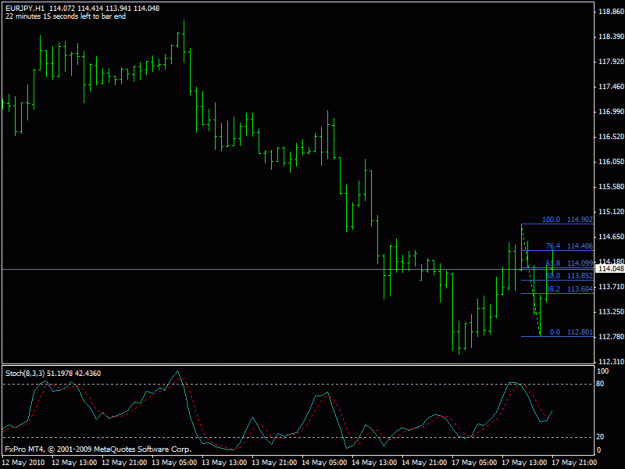Click the 112.310 price axis label

tap(611, 362)
